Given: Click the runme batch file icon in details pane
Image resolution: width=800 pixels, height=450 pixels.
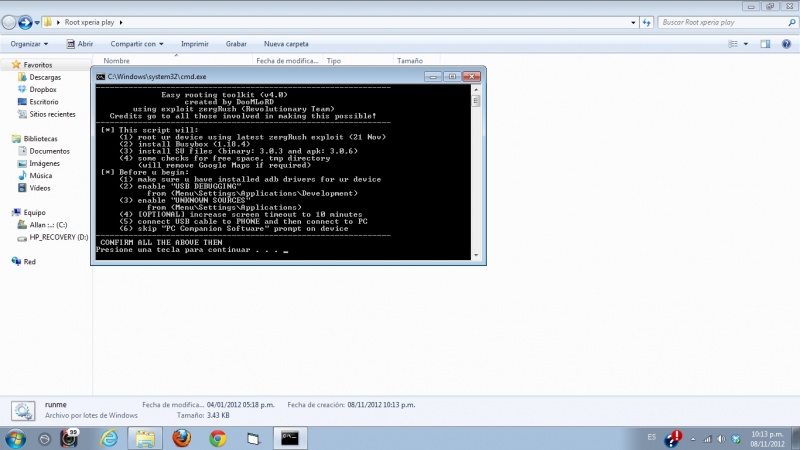Looking at the screenshot, I should tap(23, 411).
